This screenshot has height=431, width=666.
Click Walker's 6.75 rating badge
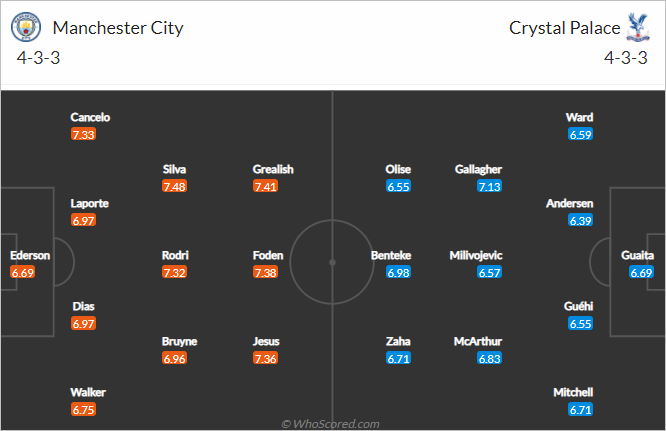click(x=83, y=410)
